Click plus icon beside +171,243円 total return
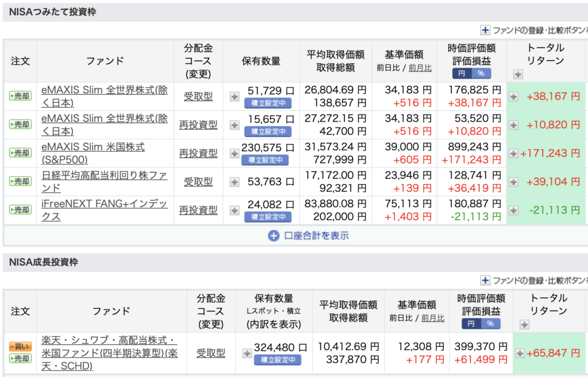This screenshot has width=588, height=377. [513, 153]
